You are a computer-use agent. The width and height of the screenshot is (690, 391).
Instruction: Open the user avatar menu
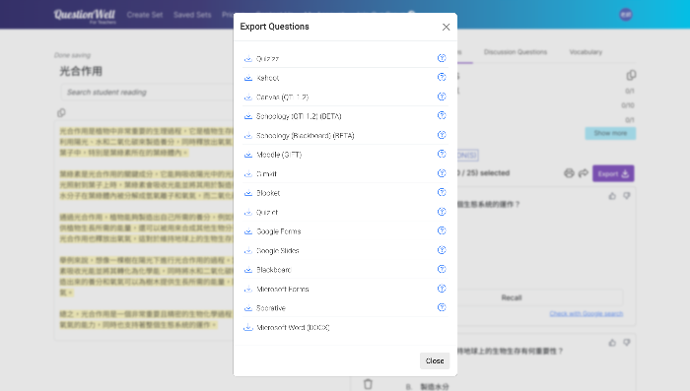click(x=626, y=15)
